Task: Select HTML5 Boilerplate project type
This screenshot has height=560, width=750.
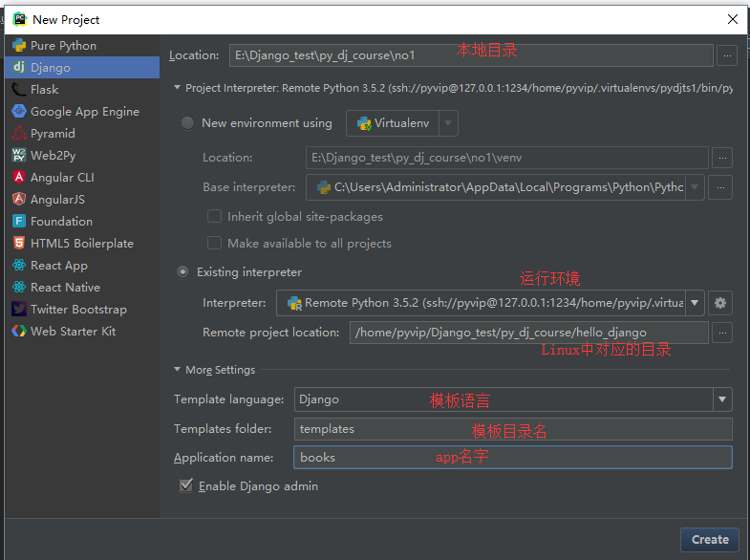Action: coord(82,244)
